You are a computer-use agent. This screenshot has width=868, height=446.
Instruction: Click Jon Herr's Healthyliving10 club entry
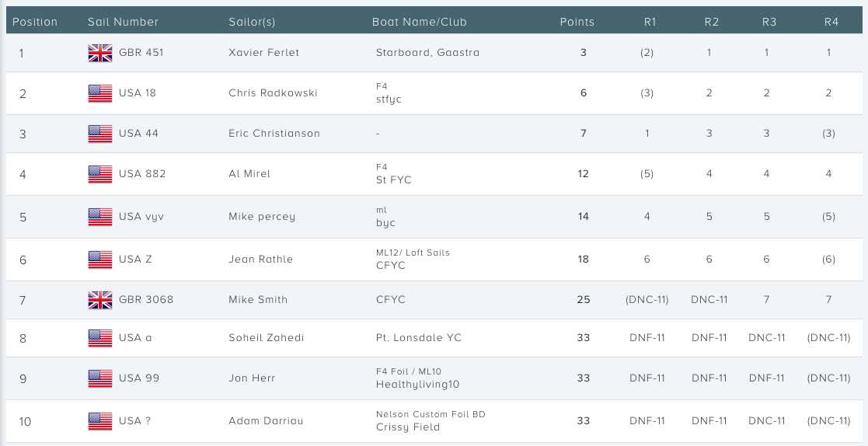tap(417, 385)
